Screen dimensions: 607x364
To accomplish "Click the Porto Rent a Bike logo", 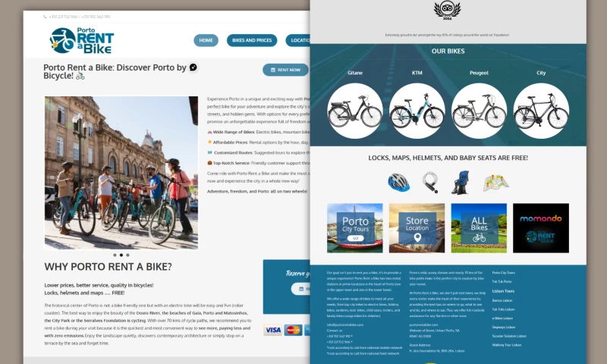I will [82, 40].
